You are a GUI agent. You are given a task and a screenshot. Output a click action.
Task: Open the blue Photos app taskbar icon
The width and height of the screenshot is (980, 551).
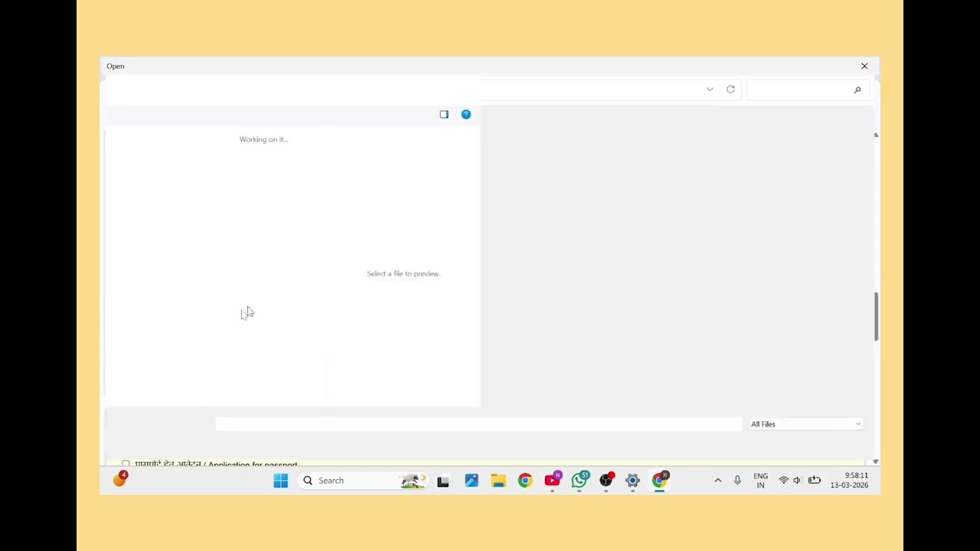coord(472,481)
